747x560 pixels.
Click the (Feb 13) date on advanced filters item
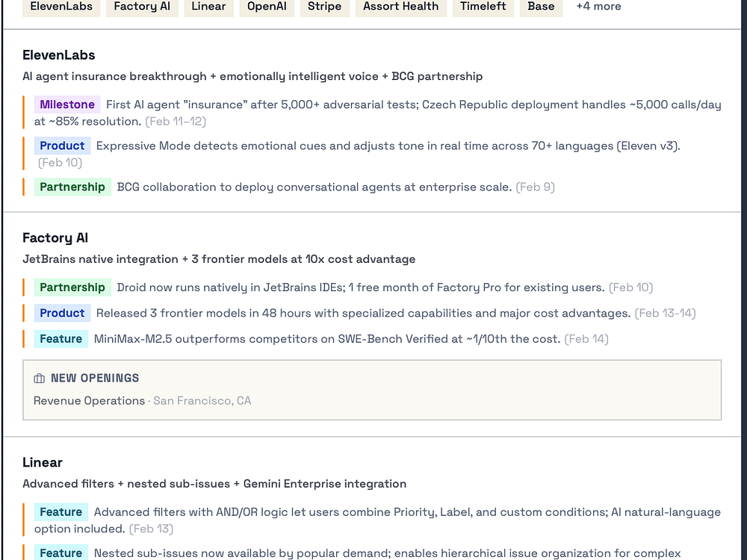pyautogui.click(x=151, y=529)
